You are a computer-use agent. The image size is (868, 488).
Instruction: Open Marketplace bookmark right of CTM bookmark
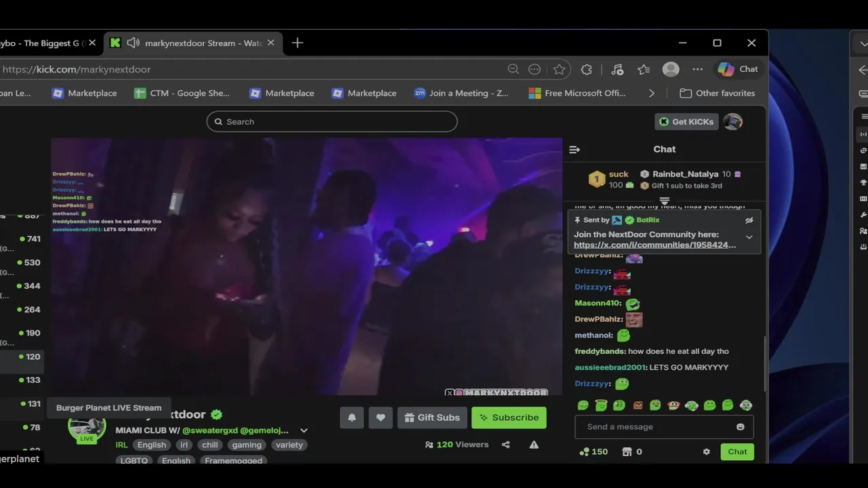click(x=281, y=93)
